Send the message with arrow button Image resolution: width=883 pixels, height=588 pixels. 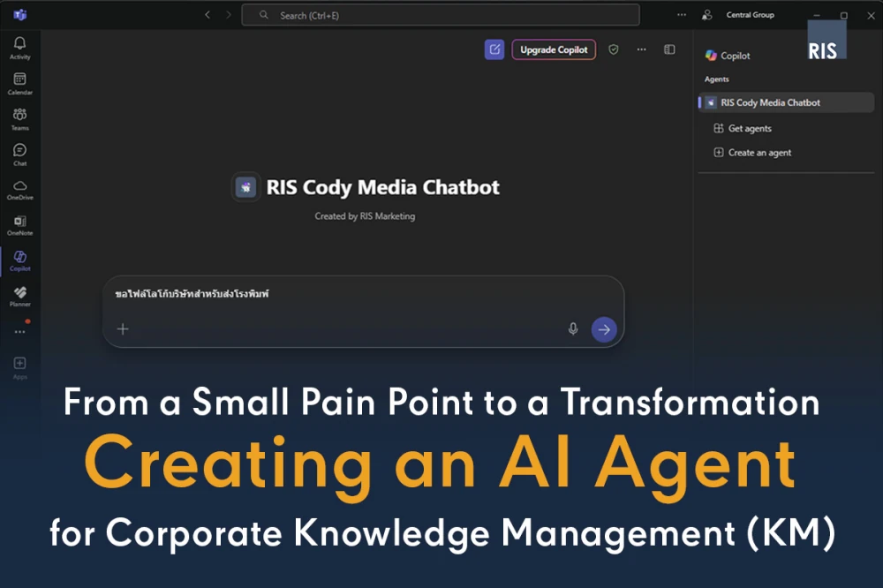click(x=604, y=329)
